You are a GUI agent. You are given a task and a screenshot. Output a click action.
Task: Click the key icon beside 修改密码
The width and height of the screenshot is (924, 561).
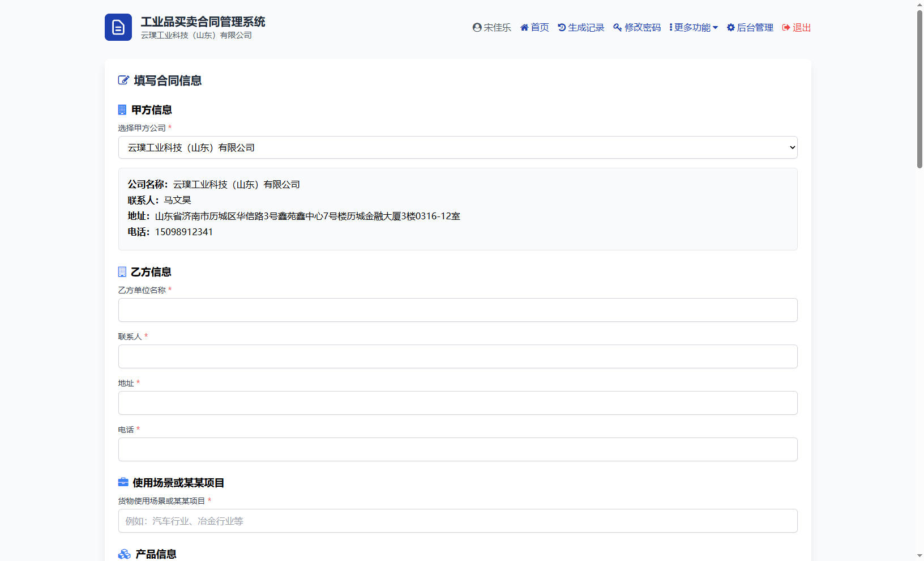click(618, 27)
